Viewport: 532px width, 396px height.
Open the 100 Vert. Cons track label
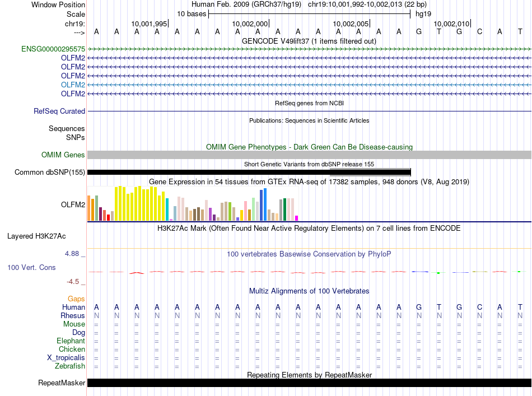[31, 268]
